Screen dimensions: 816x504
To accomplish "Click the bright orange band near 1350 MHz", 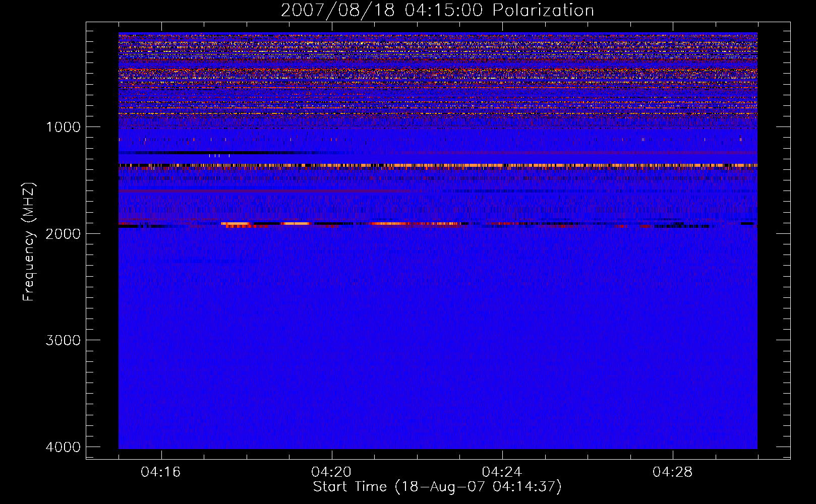I will coord(438,165).
